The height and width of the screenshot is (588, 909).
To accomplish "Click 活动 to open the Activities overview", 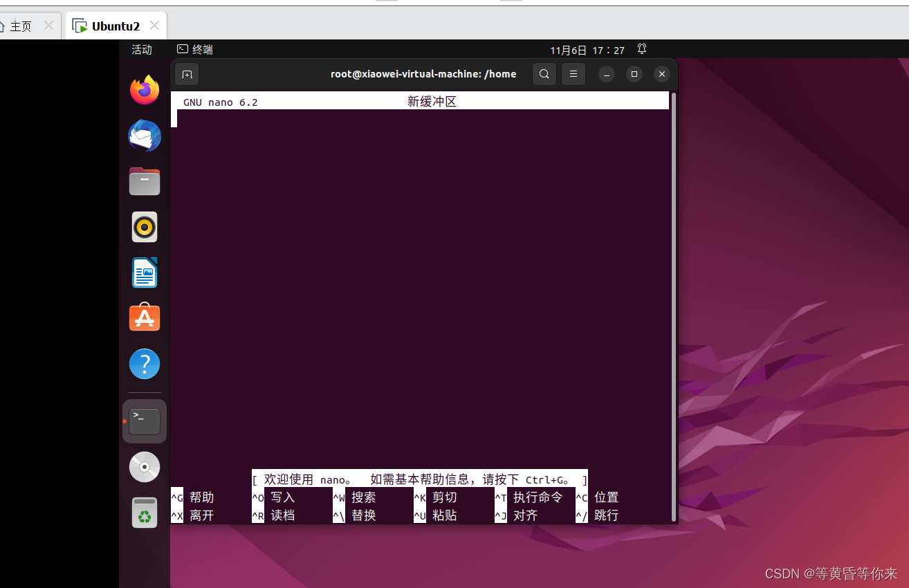I will click(141, 49).
